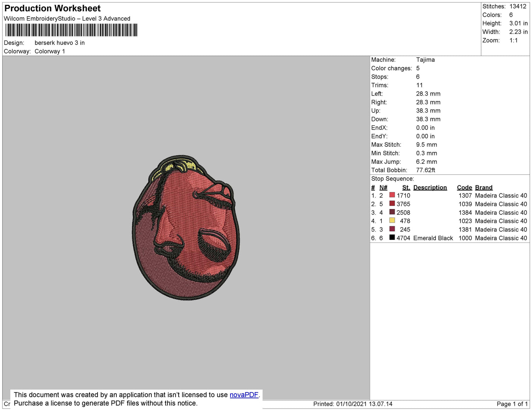The height and width of the screenshot is (411, 532).
Task: Select "Madeira Classic 40" in the code 1307 row
Action: coord(501,195)
